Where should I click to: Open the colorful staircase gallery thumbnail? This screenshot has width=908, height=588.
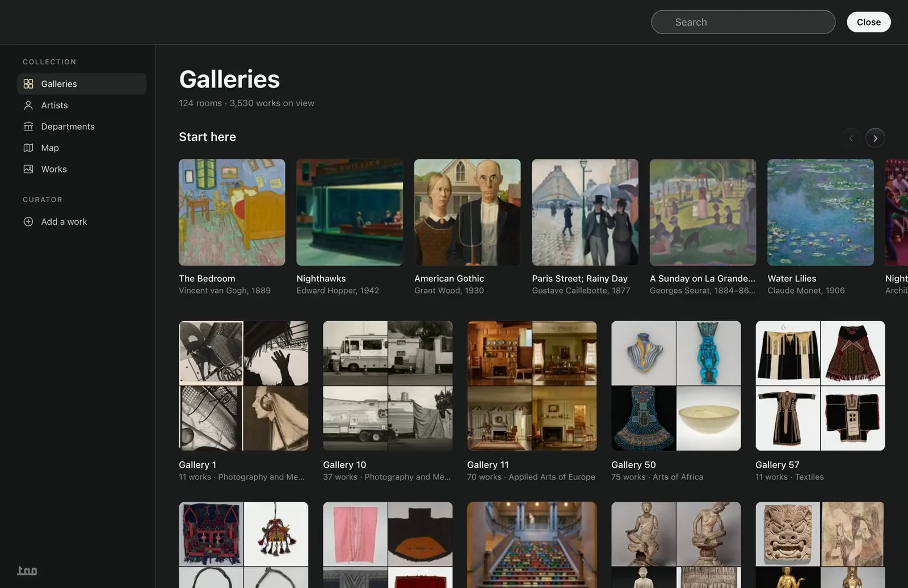pyautogui.click(x=532, y=545)
